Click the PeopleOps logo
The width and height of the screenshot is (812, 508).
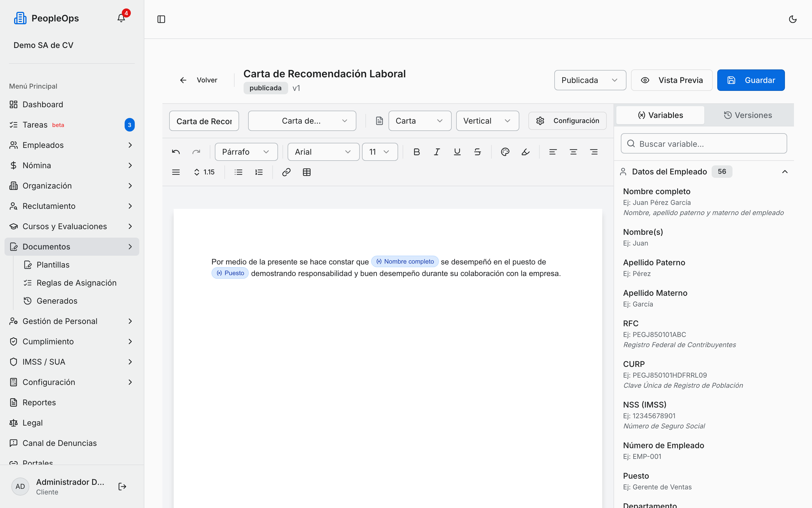point(20,18)
